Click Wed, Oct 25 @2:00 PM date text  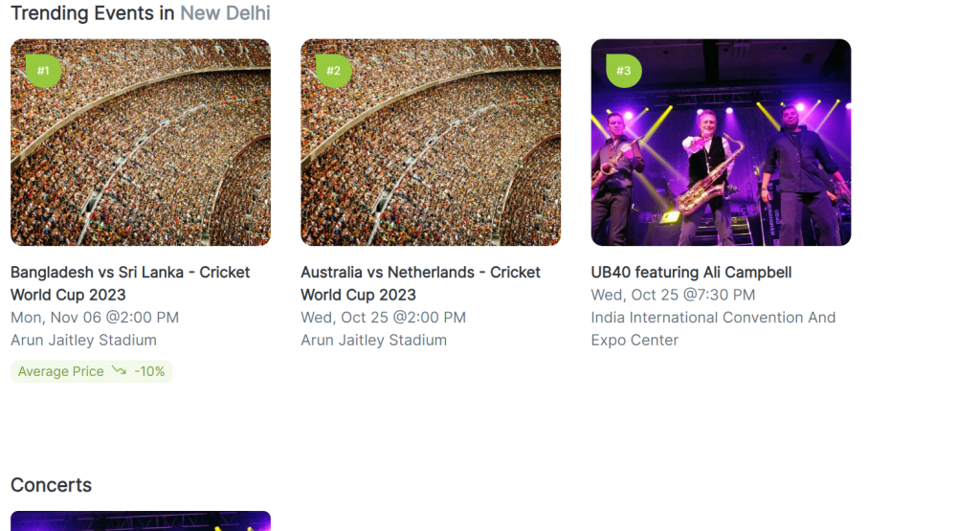(383, 318)
